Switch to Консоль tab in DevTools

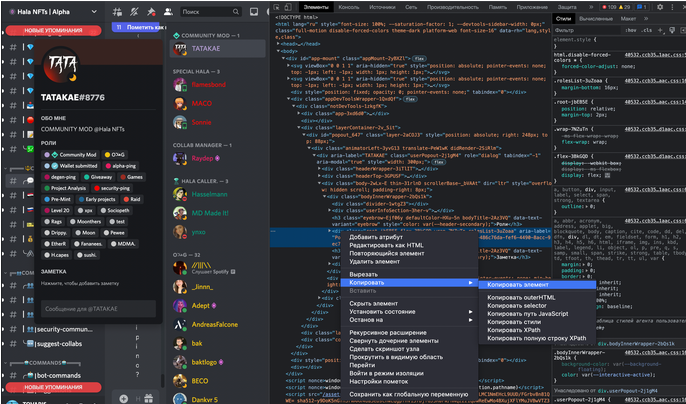click(349, 7)
